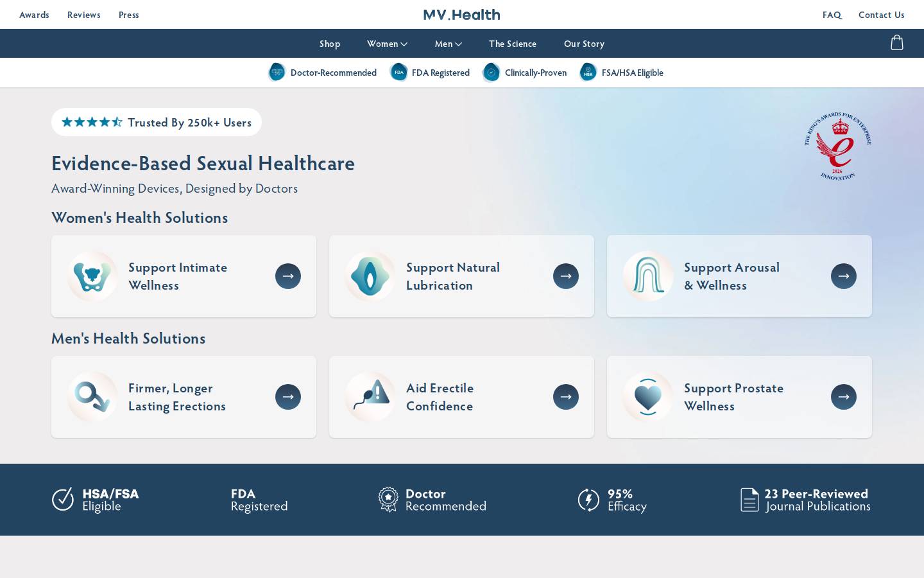The height and width of the screenshot is (578, 924).
Task: Click the Women's Health Solutions heading
Action: click(x=140, y=218)
